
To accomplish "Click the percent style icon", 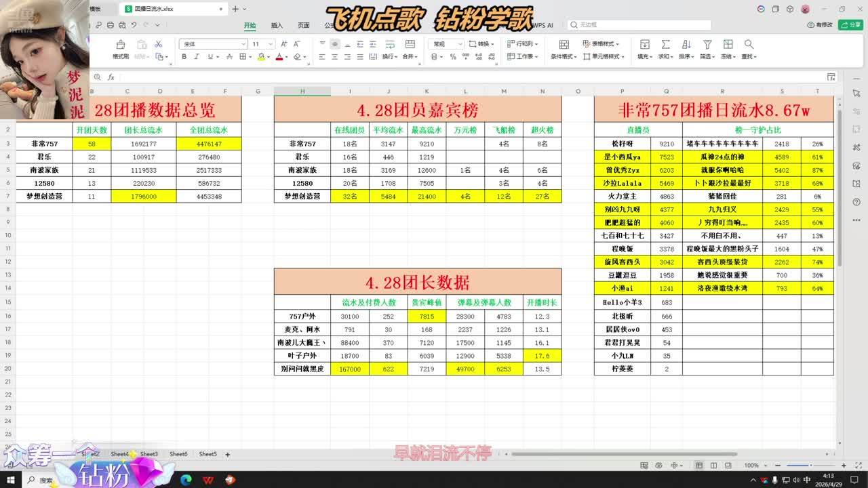I will tap(452, 57).
